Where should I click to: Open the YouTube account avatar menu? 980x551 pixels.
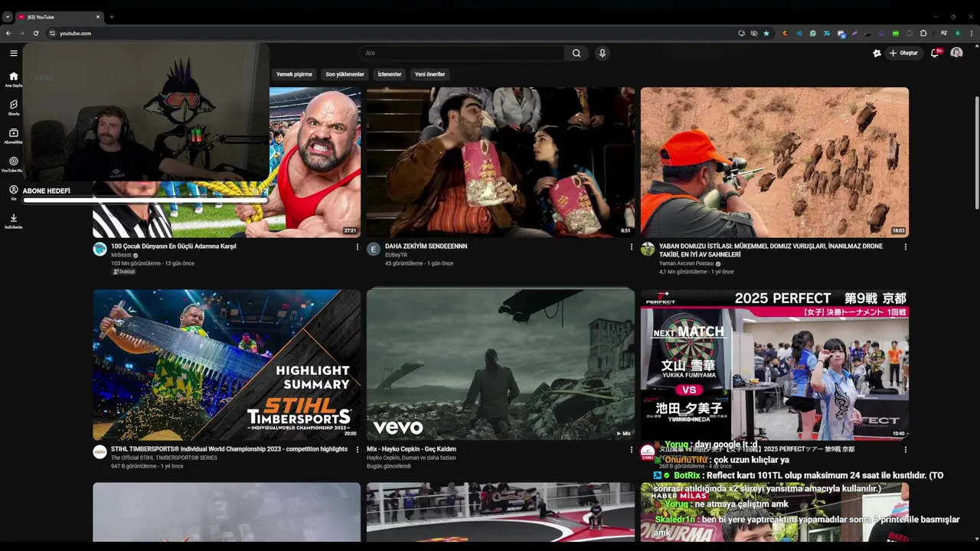(x=956, y=53)
